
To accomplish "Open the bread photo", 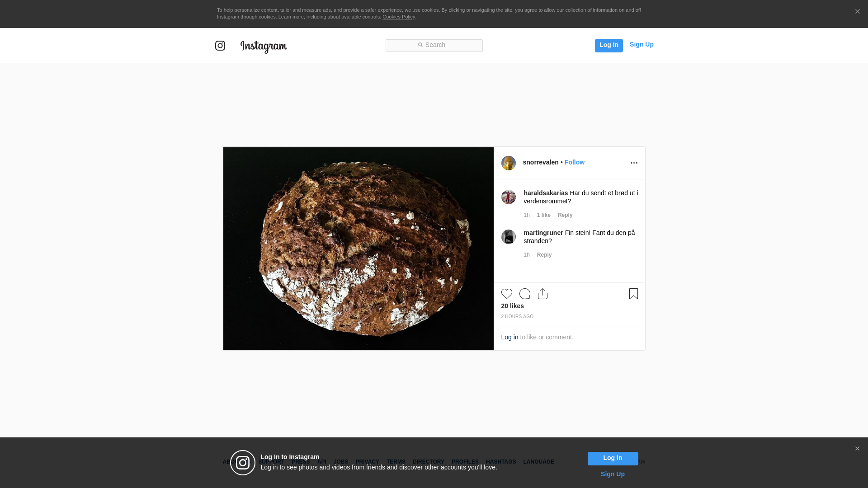I will (x=359, y=249).
